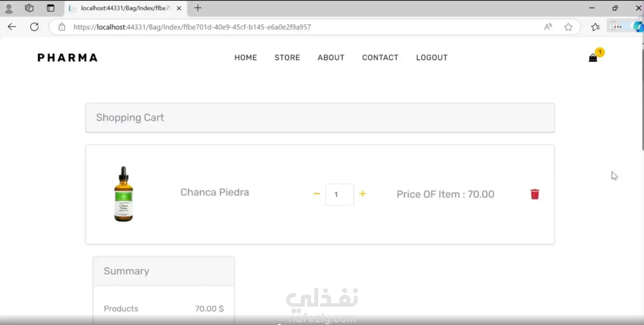Open new browser tab
The width and height of the screenshot is (644, 325).
pos(198,8)
